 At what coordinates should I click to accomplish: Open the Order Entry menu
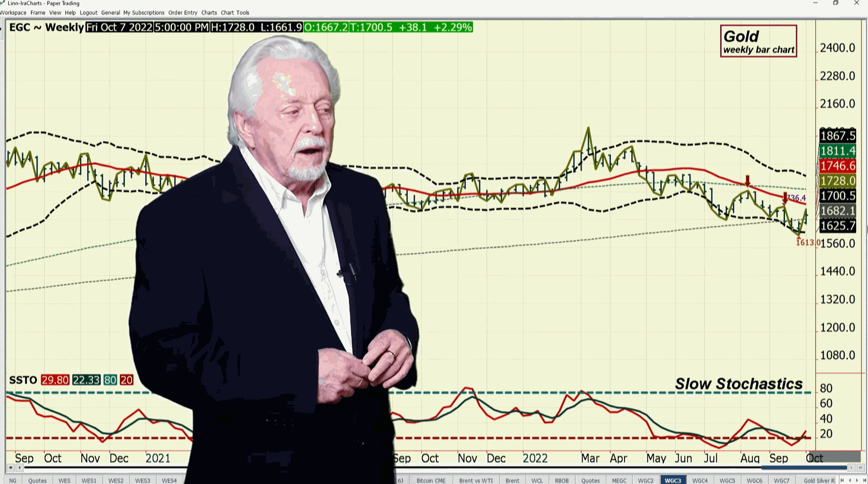point(183,13)
